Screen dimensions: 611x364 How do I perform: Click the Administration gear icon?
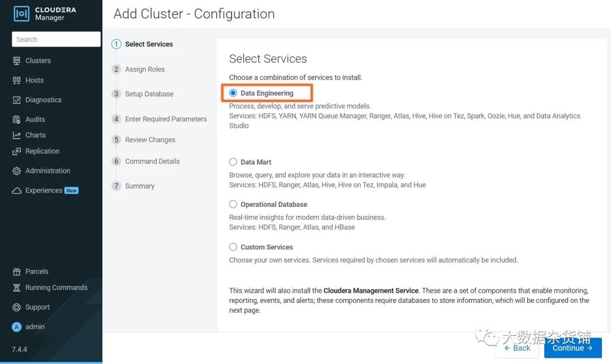(16, 171)
